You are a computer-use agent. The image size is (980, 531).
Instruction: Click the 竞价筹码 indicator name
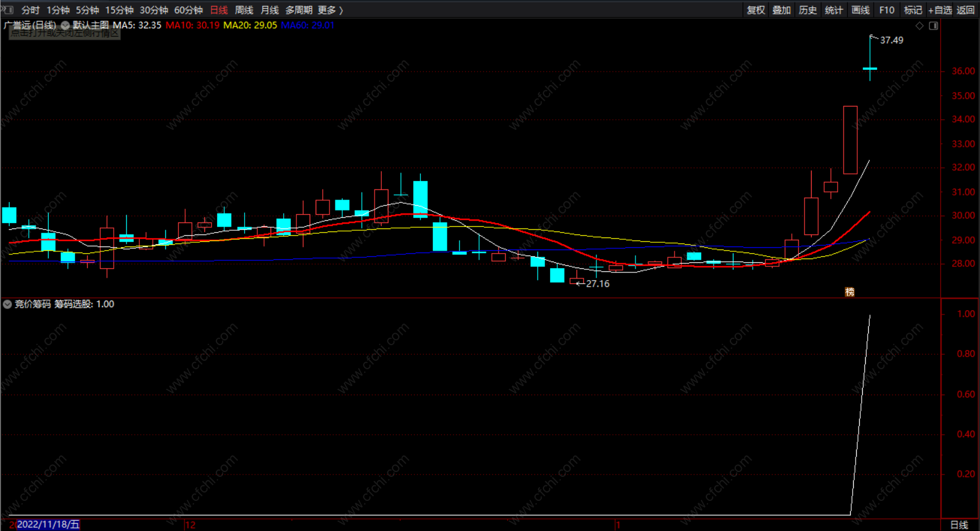(x=33, y=304)
